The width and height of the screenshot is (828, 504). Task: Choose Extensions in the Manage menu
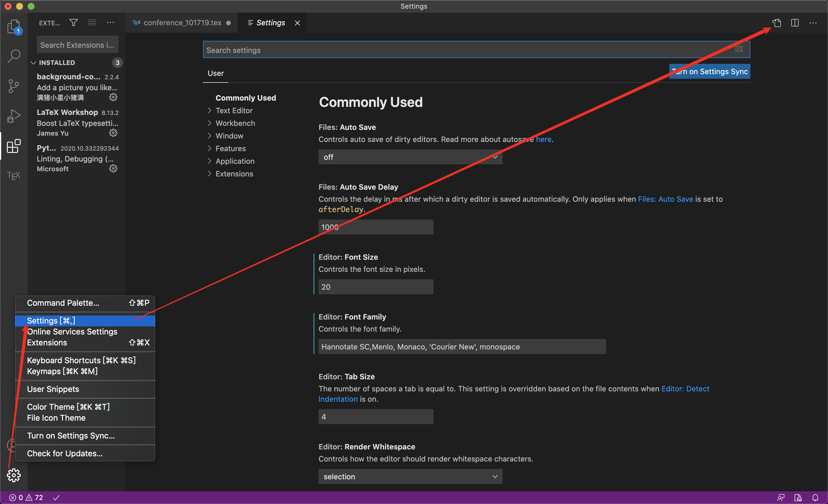tap(85, 343)
